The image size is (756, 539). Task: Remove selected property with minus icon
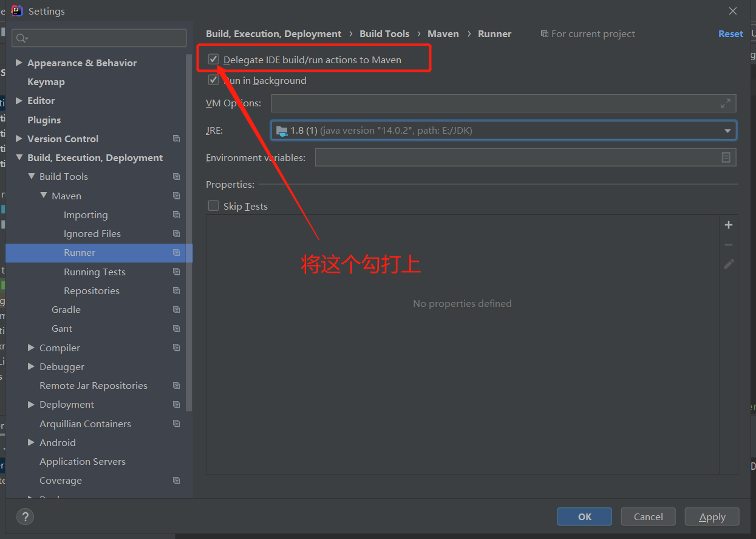[728, 244]
